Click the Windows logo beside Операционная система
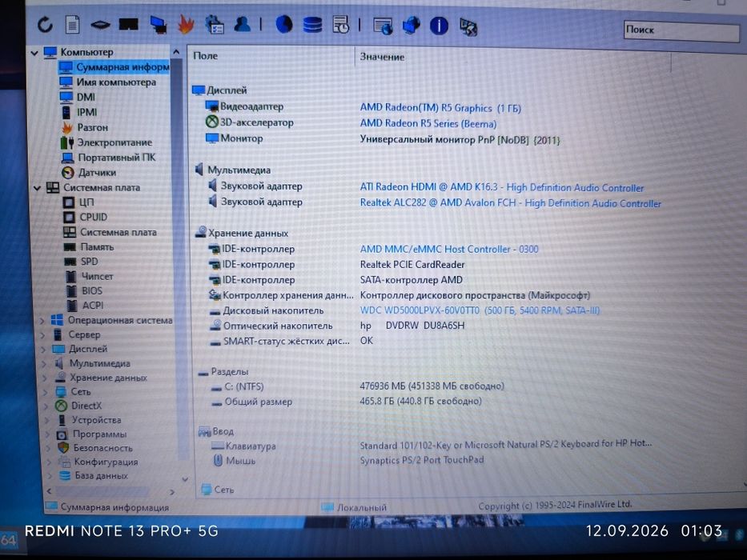This screenshot has width=747, height=560. click(x=57, y=320)
